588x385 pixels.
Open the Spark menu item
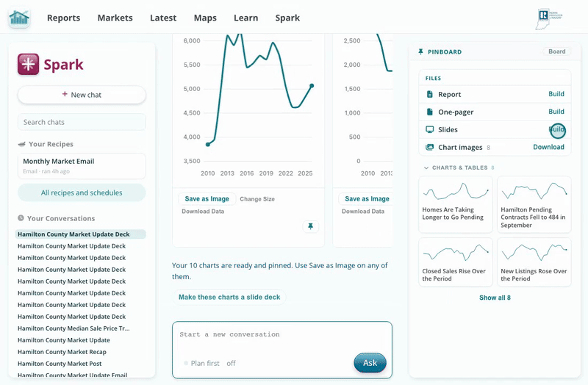287,18
